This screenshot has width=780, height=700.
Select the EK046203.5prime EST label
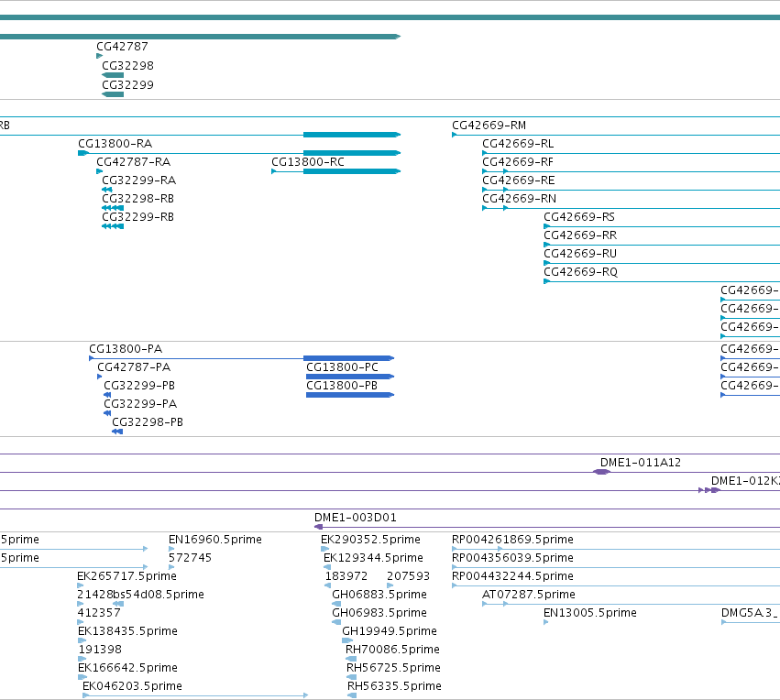click(132, 687)
